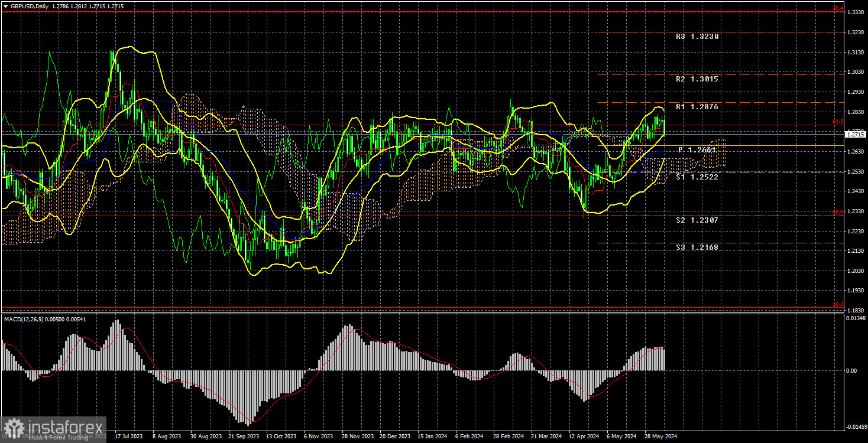Click the MACD zero level 0.00 label

click(x=852, y=371)
